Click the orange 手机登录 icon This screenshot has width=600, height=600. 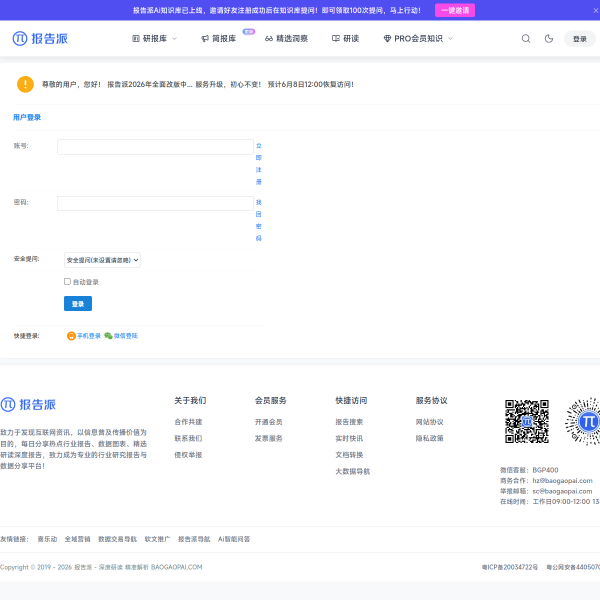click(x=71, y=336)
